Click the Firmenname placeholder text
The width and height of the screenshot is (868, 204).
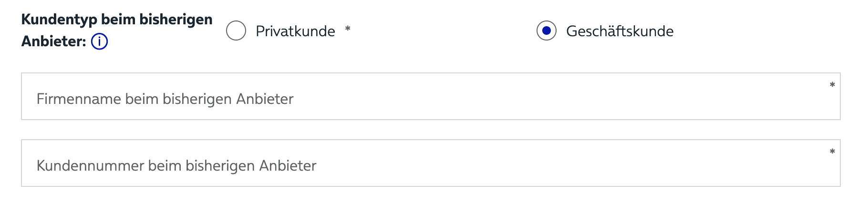click(x=165, y=99)
